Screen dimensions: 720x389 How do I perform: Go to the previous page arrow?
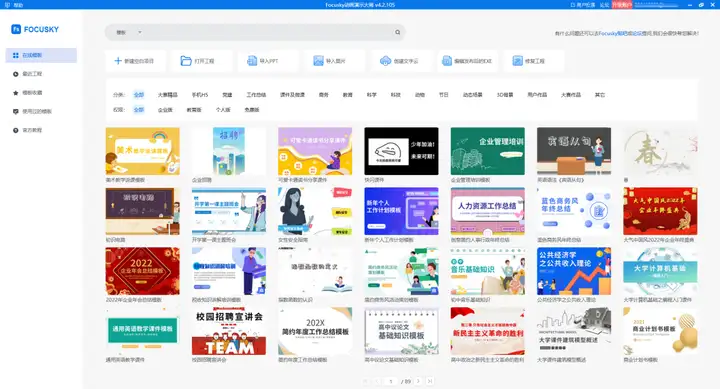coord(378,381)
